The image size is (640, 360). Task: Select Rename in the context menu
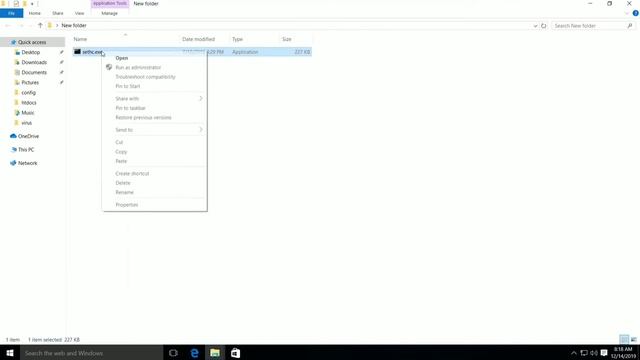coord(124,192)
